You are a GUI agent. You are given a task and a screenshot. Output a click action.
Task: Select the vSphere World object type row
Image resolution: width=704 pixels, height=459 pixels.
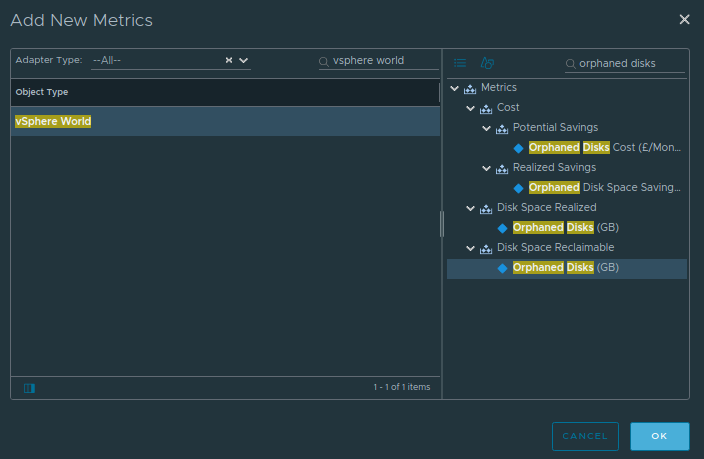click(225, 121)
